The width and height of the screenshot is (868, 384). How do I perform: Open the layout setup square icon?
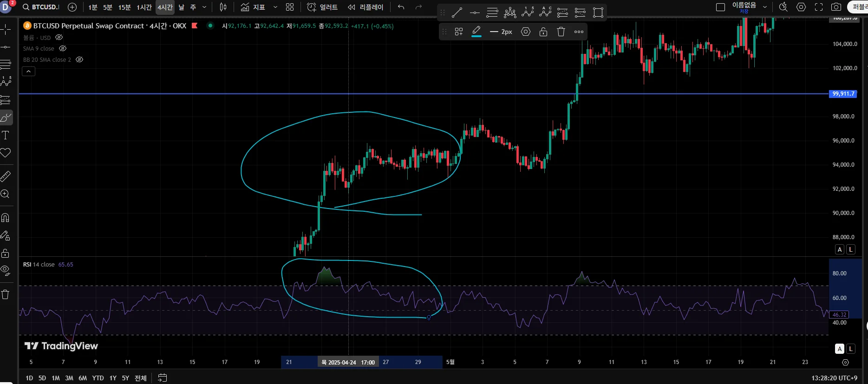(720, 7)
